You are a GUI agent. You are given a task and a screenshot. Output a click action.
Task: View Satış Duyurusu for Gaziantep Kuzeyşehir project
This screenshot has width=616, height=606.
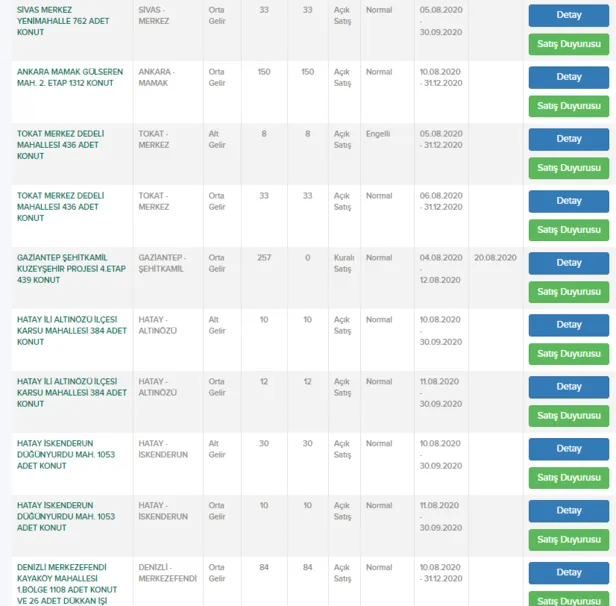pyautogui.click(x=568, y=292)
